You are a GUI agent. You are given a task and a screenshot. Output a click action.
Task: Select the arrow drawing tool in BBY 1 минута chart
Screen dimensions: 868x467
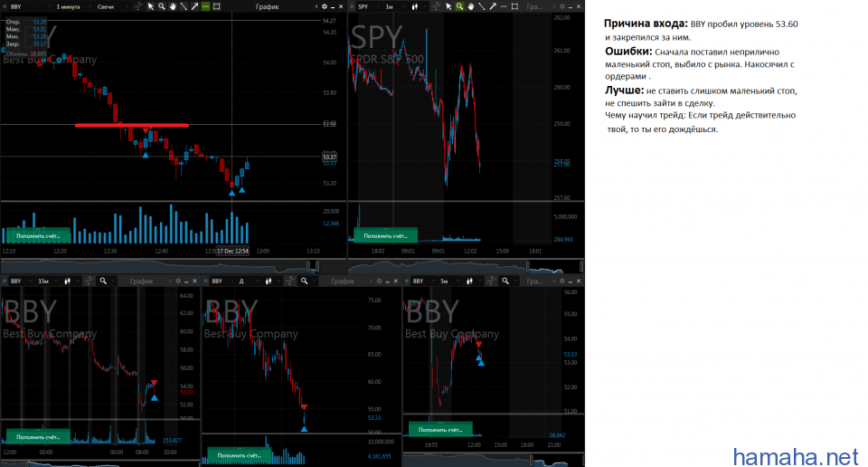click(x=195, y=6)
